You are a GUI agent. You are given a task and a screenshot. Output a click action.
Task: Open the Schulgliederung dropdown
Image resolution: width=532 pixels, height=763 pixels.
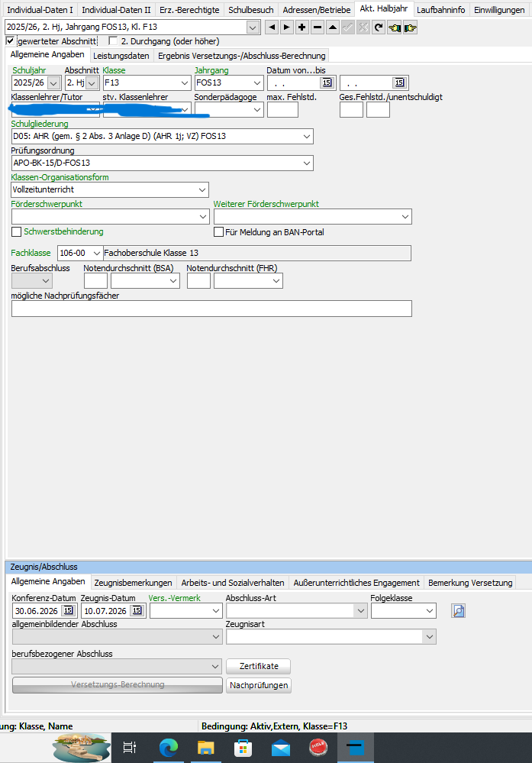307,136
